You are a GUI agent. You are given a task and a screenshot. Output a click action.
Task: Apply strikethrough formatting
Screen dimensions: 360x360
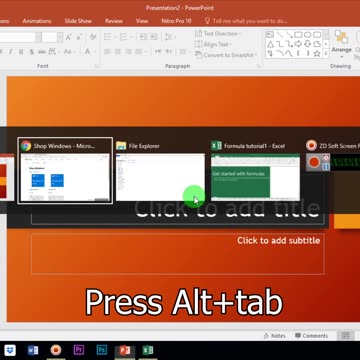42,52
